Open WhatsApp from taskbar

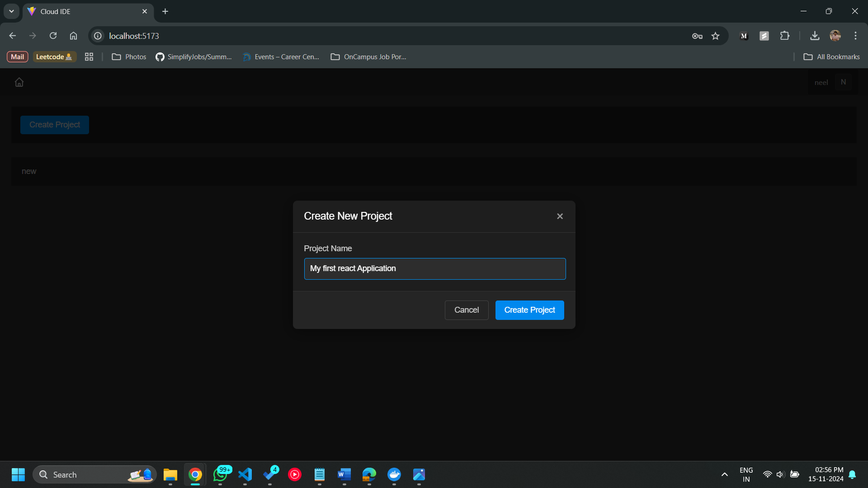click(x=221, y=474)
